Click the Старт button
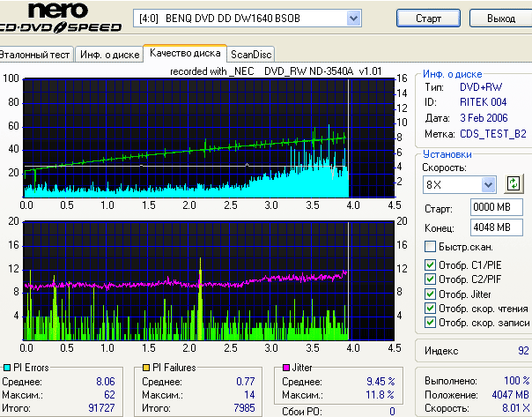Viewport: 532px width, 417px height. 428,18
